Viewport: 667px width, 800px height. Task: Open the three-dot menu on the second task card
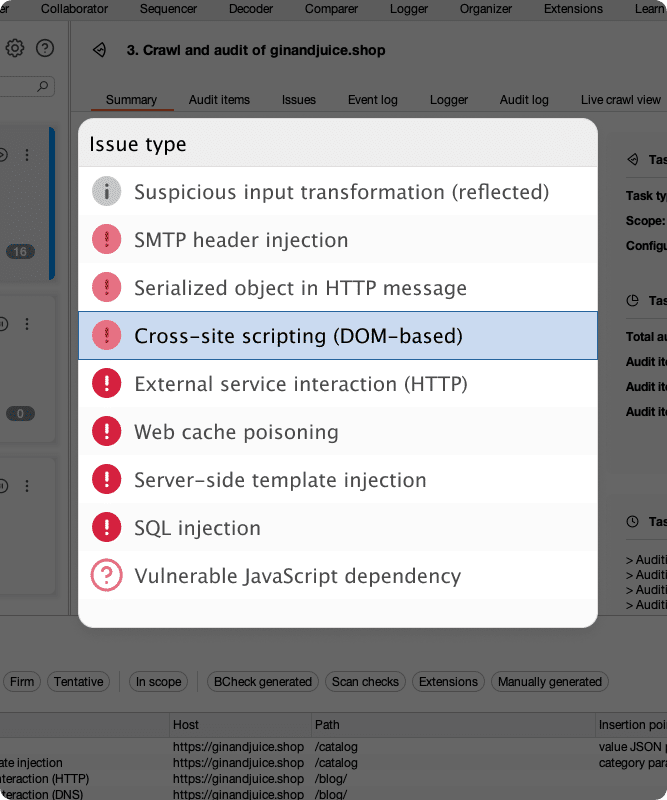27,324
